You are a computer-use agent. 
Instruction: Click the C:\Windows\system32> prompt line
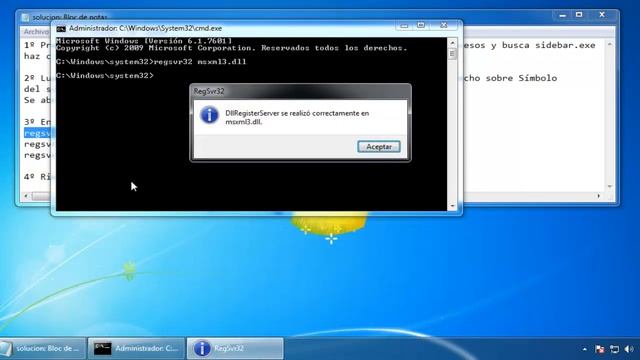tap(104, 76)
